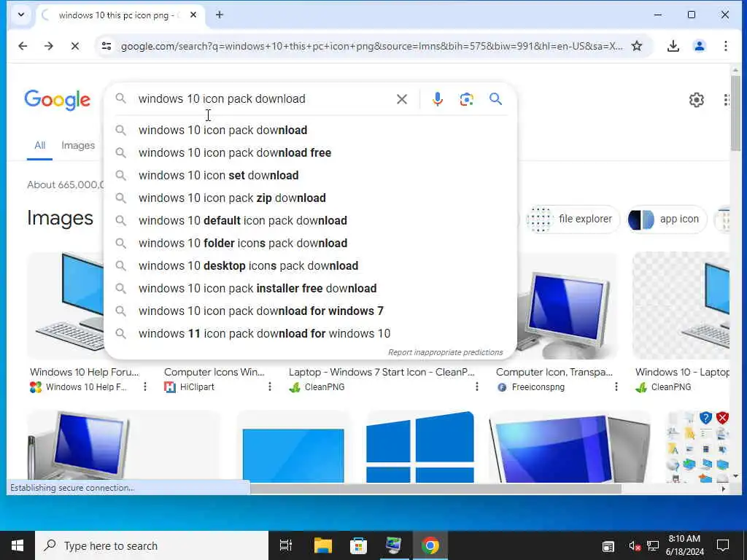View site information icon in address bar

pos(107,46)
